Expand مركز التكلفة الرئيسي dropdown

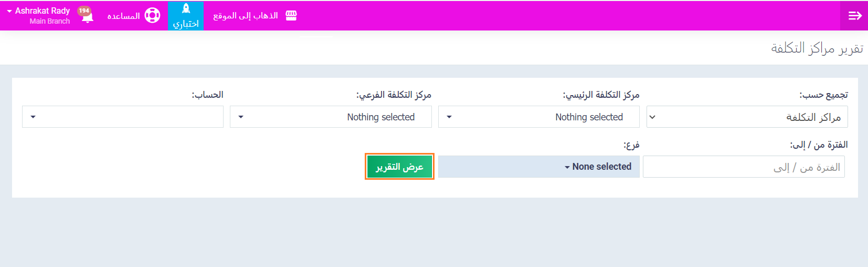pyautogui.click(x=538, y=117)
